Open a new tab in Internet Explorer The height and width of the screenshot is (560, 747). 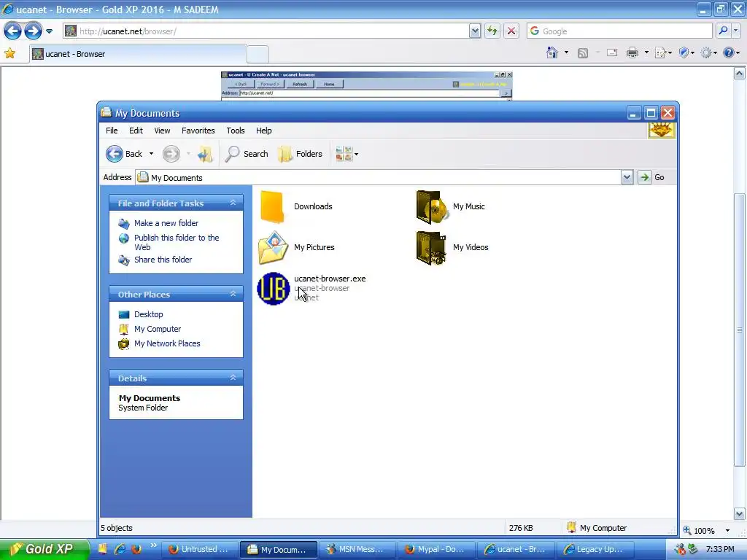coord(258,54)
